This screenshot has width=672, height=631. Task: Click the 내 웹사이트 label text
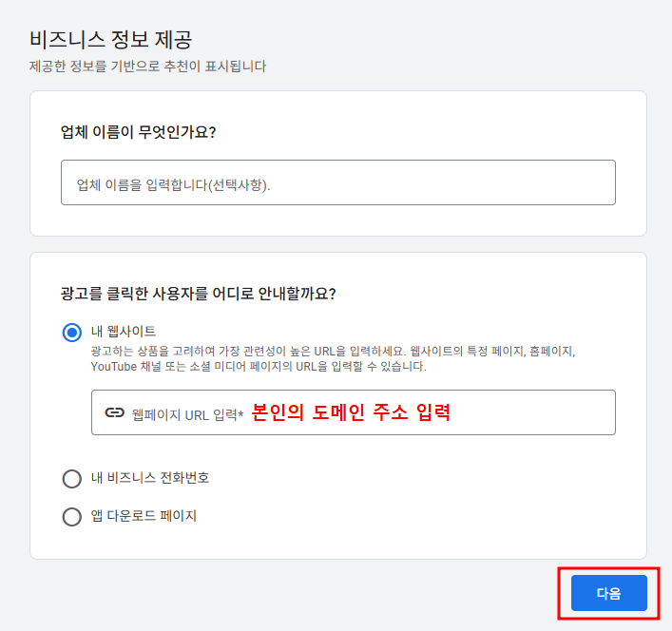point(124,331)
